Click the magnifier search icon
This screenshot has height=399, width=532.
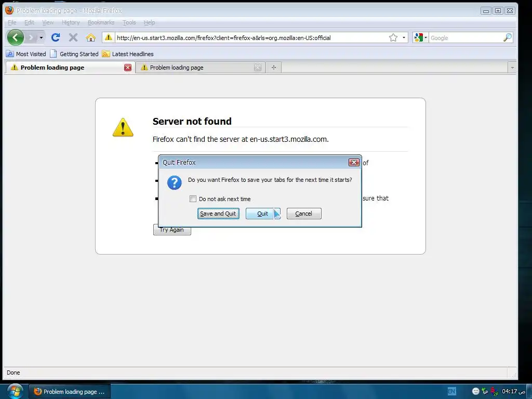[x=507, y=37]
